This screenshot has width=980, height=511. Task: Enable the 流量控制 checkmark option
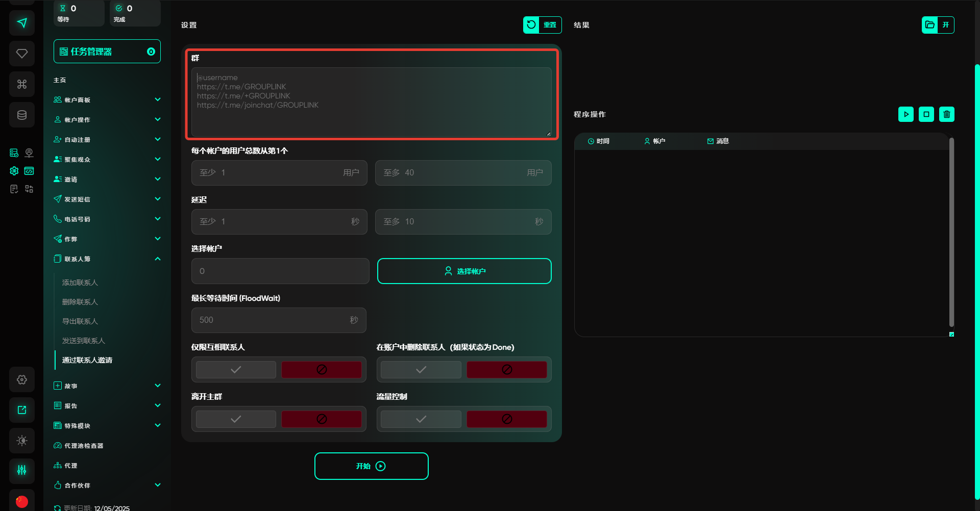[421, 419]
